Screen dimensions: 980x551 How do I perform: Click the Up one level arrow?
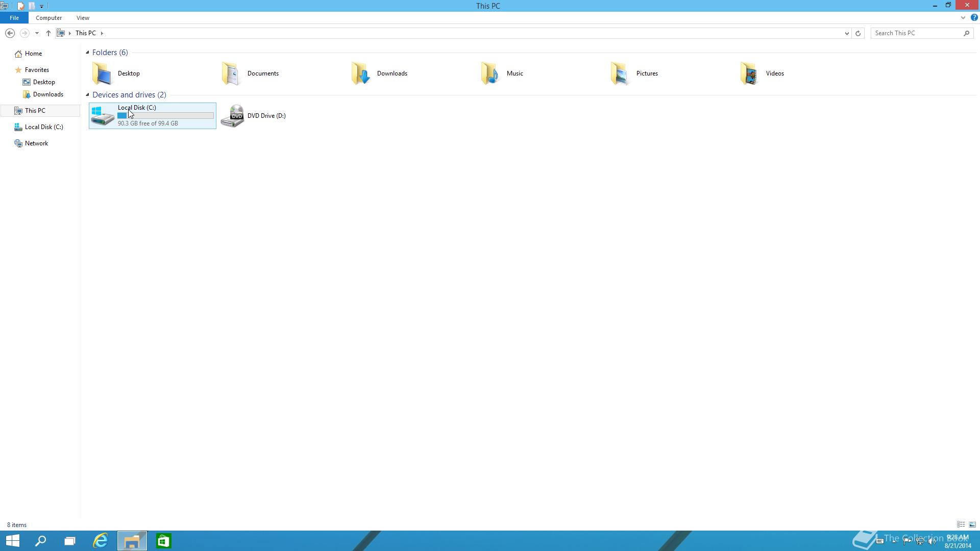[48, 33]
